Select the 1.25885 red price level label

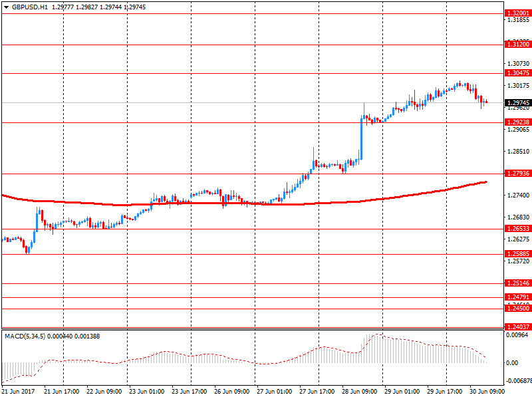coord(518,254)
